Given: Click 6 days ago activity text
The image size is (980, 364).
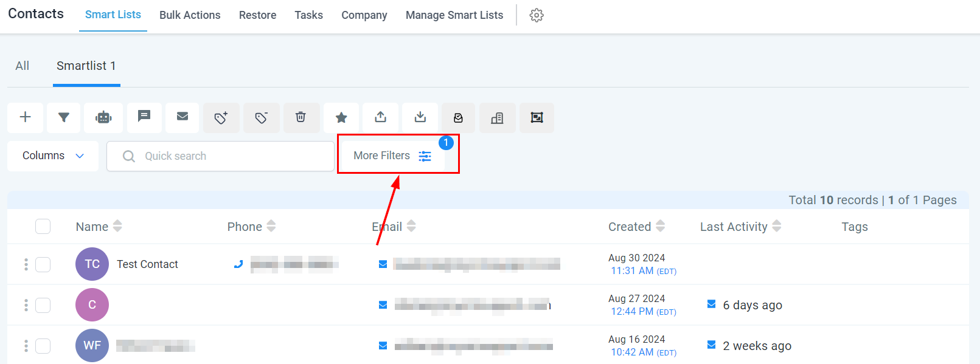Looking at the screenshot, I should pos(752,305).
